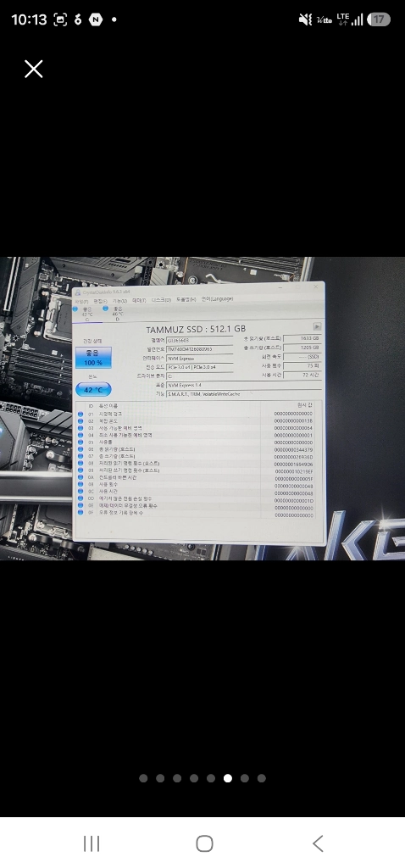Click the total host reads value 1633 GB
Image resolution: width=405 pixels, height=868 pixels.
click(x=302, y=338)
